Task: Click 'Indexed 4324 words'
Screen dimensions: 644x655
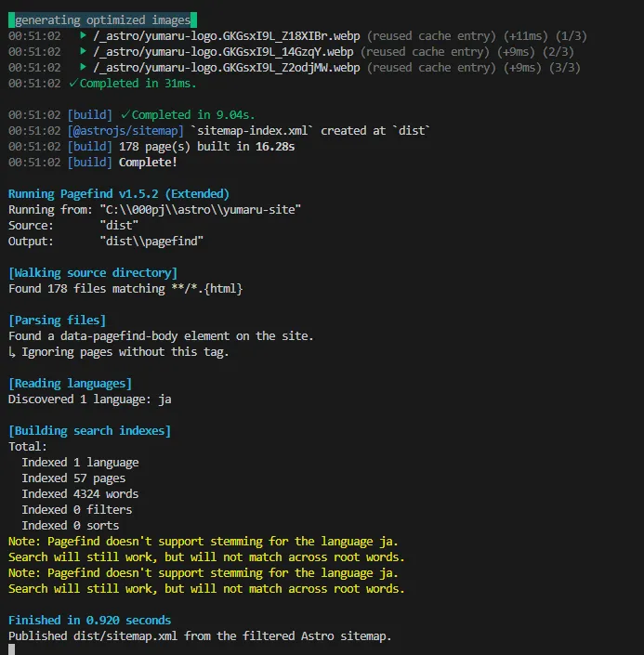Action: (80, 494)
